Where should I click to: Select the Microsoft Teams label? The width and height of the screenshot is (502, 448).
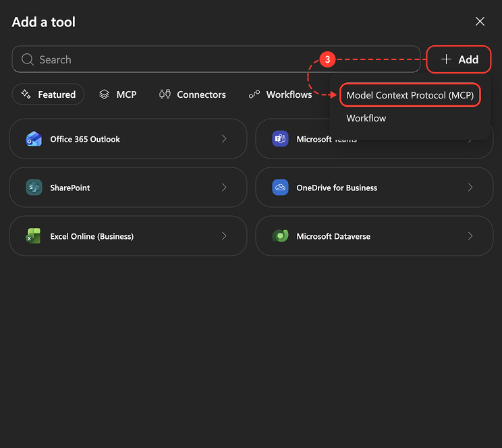pyautogui.click(x=327, y=139)
